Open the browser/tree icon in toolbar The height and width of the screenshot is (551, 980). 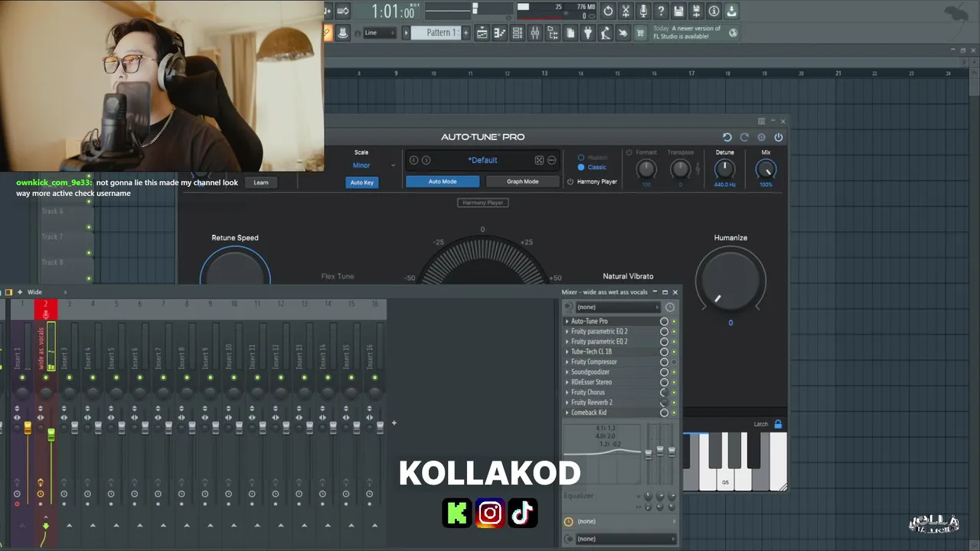tap(553, 33)
